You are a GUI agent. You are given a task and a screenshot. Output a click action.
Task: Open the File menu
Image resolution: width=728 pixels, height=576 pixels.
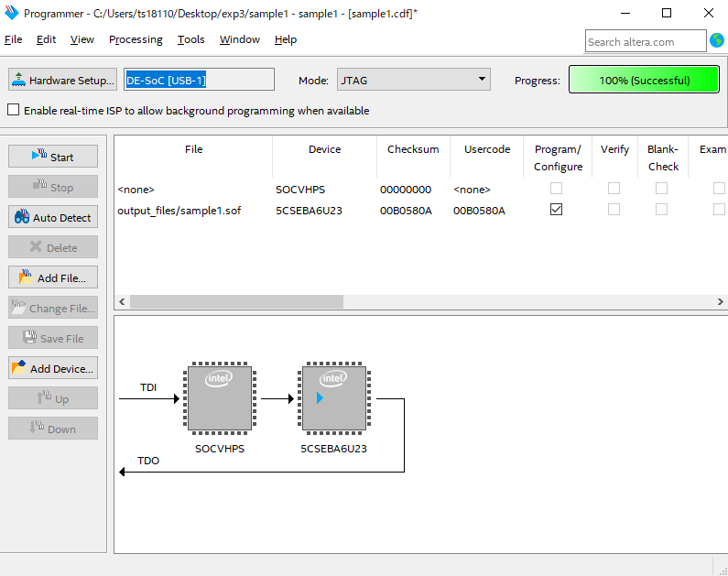[x=14, y=39]
